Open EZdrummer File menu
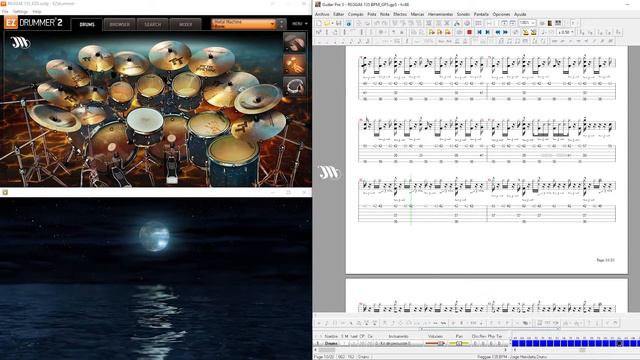640x360 pixels. tap(5, 11)
